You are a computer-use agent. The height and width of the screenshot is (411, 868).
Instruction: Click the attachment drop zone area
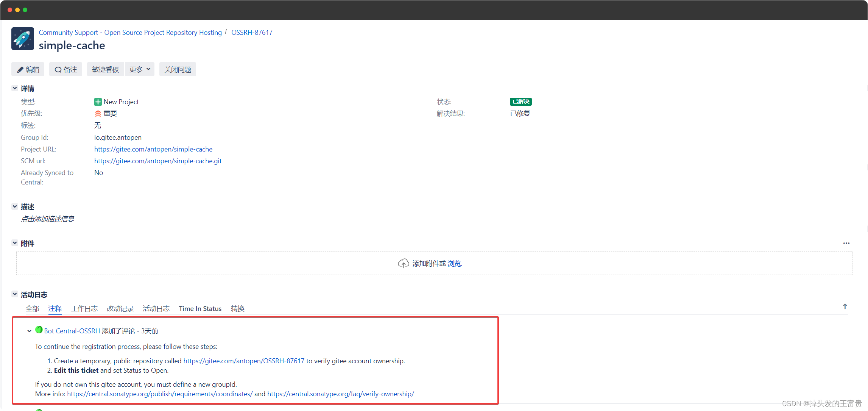(434, 263)
